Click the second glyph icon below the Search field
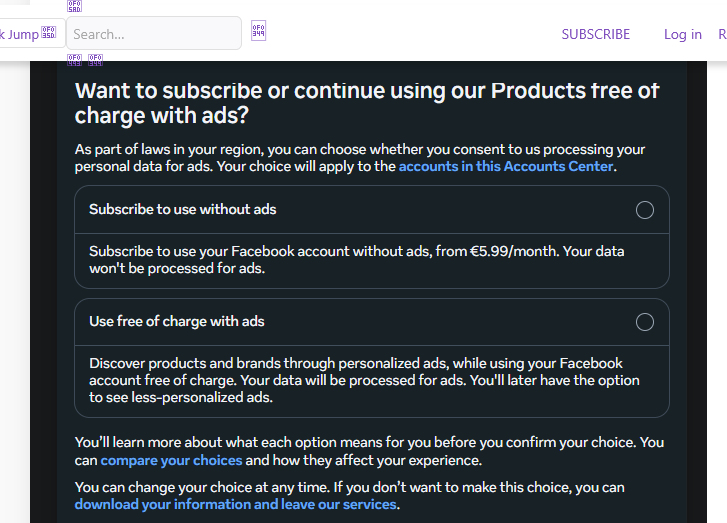 tap(96, 60)
